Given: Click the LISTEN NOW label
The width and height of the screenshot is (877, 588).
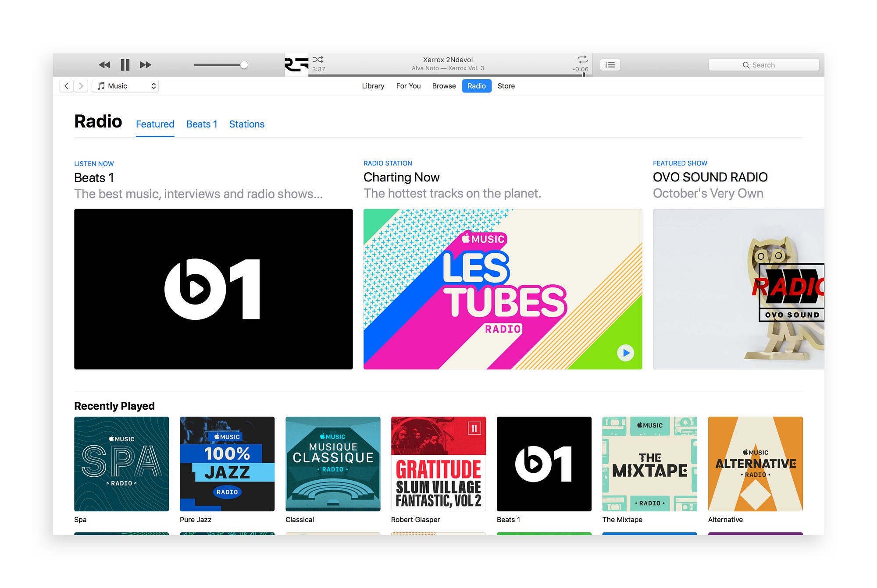Looking at the screenshot, I should pyautogui.click(x=94, y=164).
